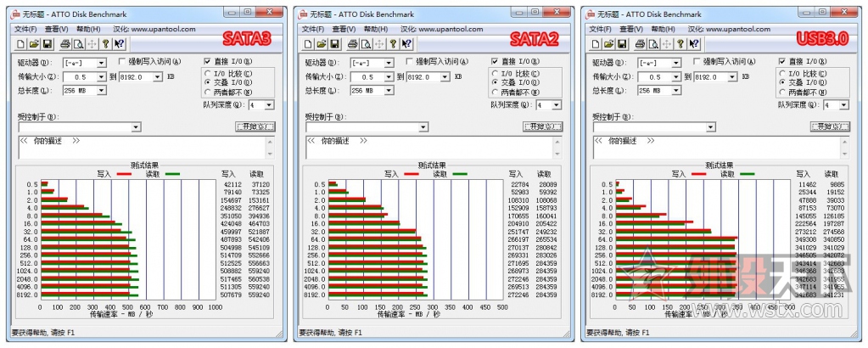The width and height of the screenshot is (868, 348).
Task: Enable 强制写入访问 checkbox in SATA3 window
Action: [122, 61]
